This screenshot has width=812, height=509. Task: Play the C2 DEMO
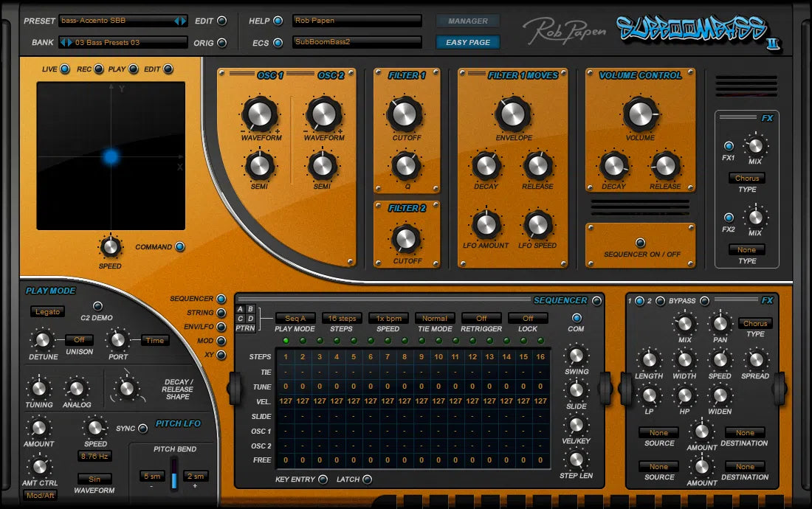click(97, 308)
